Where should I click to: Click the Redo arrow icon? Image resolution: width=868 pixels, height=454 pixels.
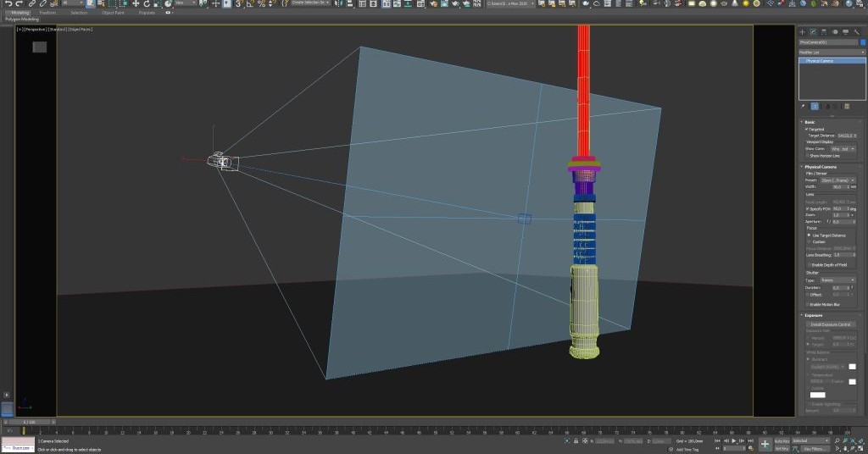click(x=19, y=3)
